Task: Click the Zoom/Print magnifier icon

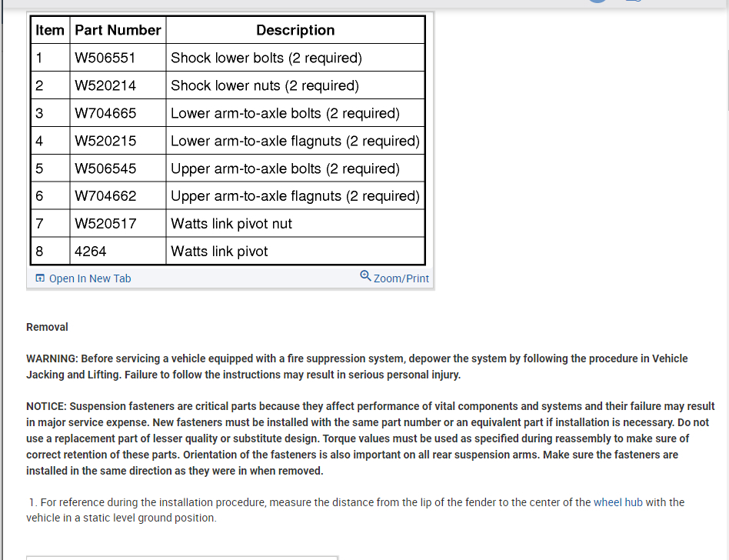Action: (x=365, y=276)
